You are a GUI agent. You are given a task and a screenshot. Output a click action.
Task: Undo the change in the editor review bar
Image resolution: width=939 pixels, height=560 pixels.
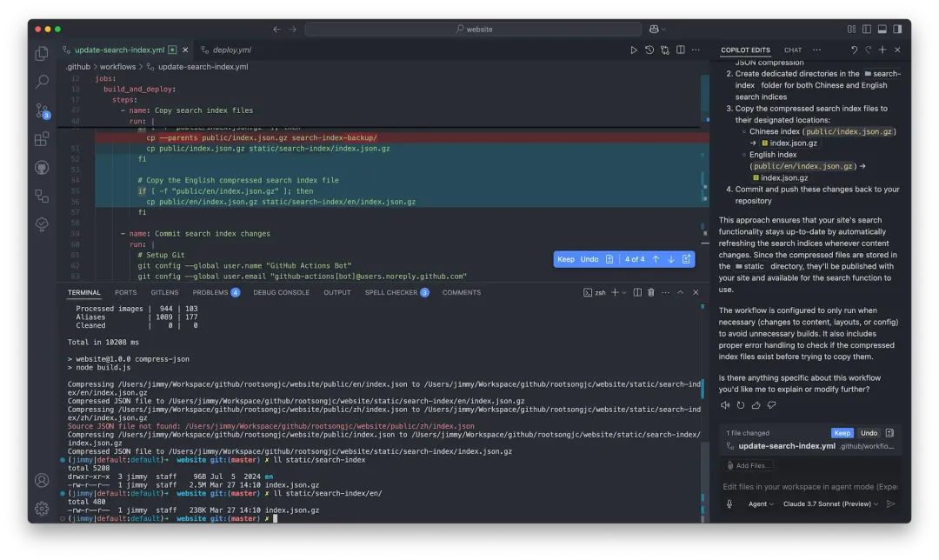pos(589,259)
